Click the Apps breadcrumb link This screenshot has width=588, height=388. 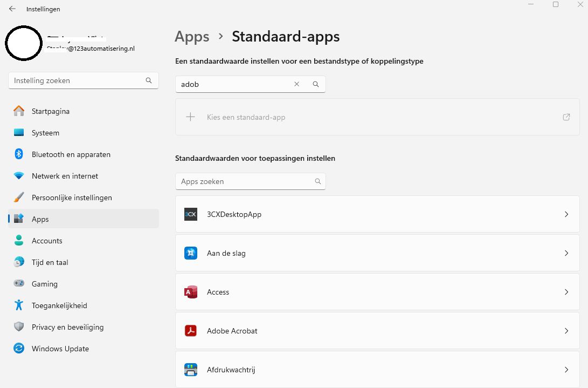tap(192, 37)
